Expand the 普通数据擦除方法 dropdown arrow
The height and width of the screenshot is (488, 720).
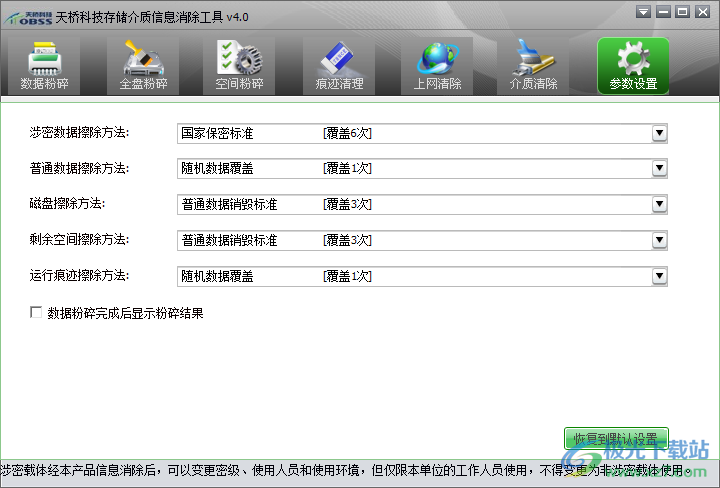[659, 168]
